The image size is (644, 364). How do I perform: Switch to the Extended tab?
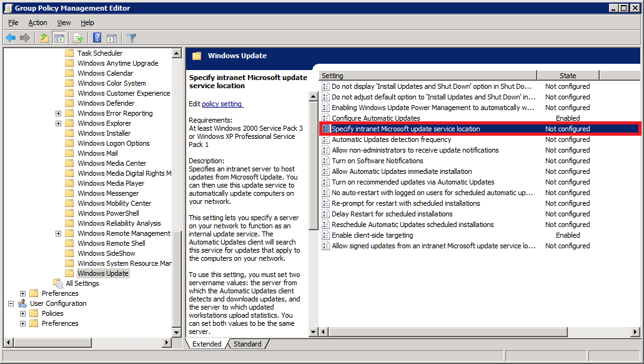tap(207, 344)
